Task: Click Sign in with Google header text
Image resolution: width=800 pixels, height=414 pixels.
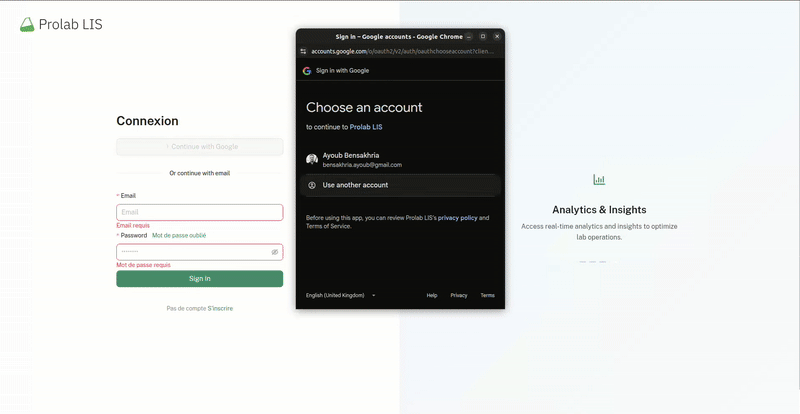Action: pyautogui.click(x=342, y=71)
